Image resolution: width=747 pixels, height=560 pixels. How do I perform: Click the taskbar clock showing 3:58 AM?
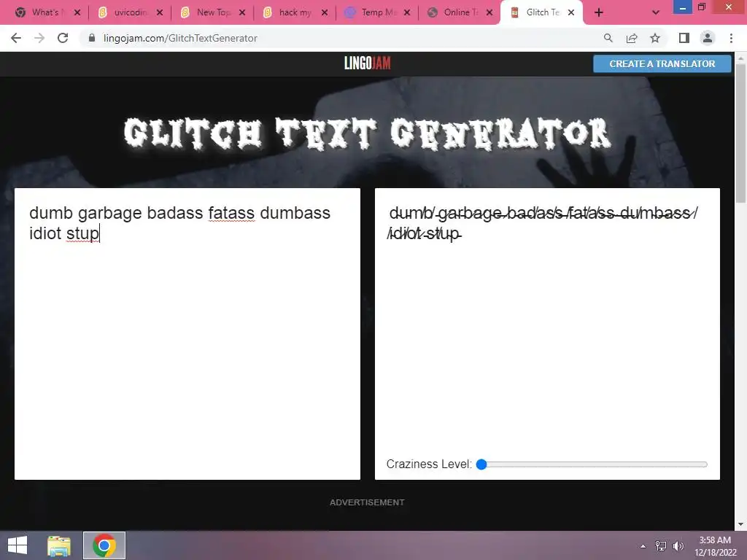point(715,546)
